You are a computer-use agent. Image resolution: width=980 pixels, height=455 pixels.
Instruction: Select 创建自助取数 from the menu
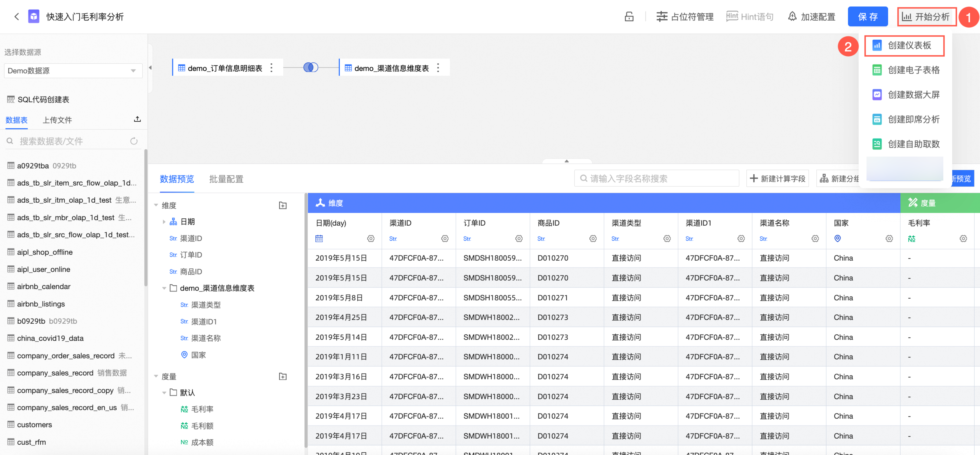905,144
